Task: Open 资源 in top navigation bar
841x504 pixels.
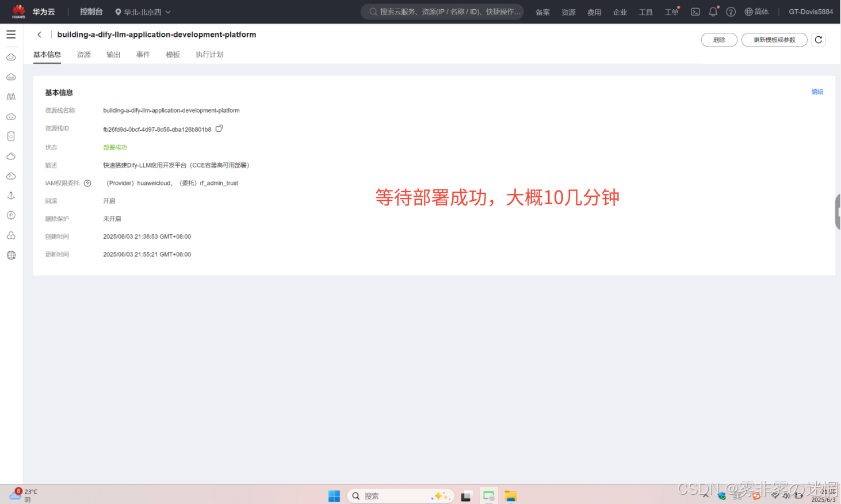Action: click(x=569, y=12)
